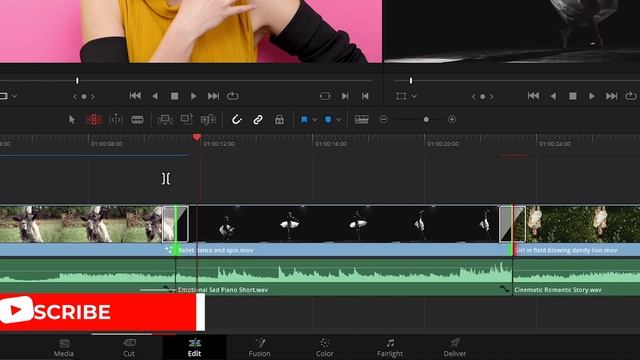Select the Blade Edit Mode tool

[137, 120]
